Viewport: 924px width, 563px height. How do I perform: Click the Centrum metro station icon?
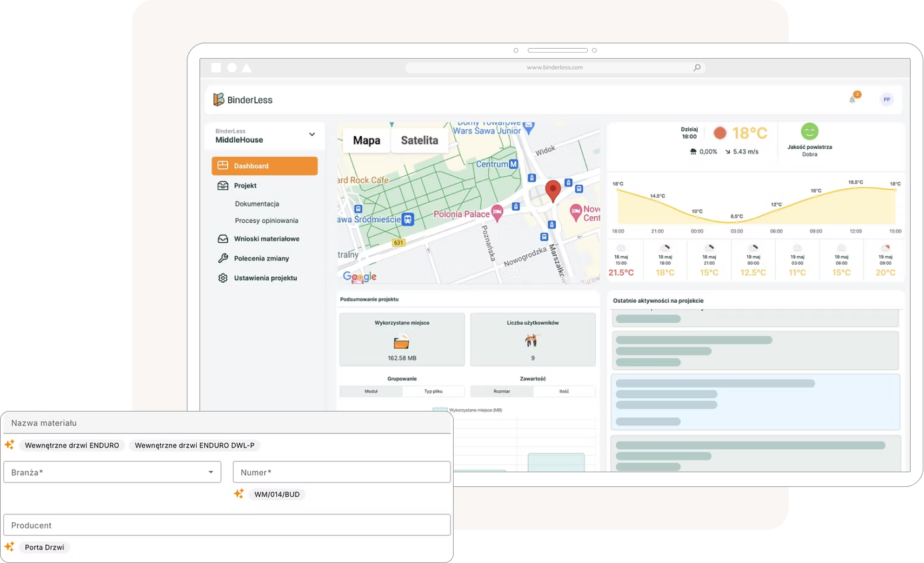[513, 164]
